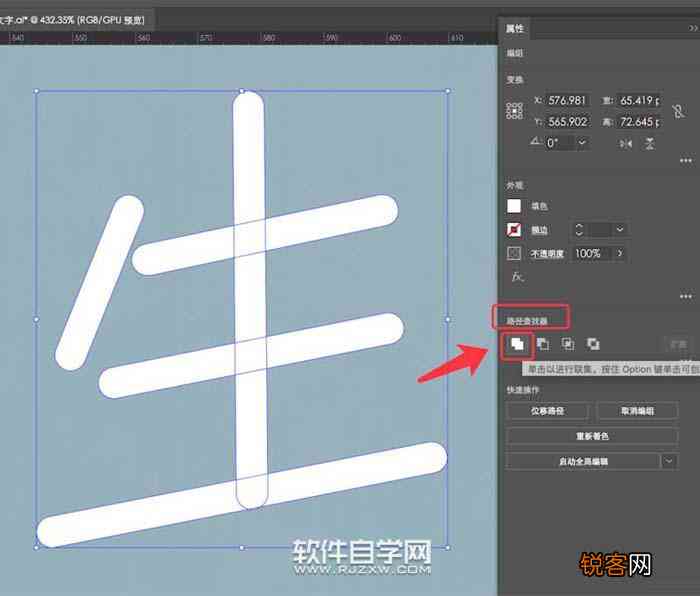The image size is (700, 596).
Task: Click the 路径查找器 section heading
Action: click(527, 321)
